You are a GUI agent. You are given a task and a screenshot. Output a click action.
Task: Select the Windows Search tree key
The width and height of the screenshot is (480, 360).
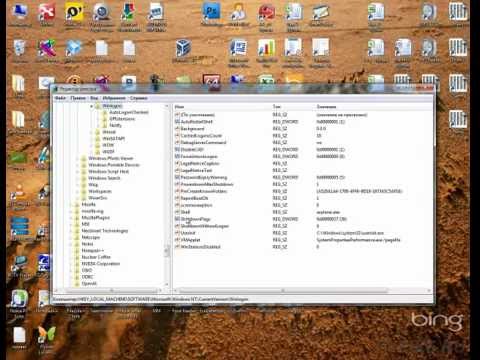point(104,178)
